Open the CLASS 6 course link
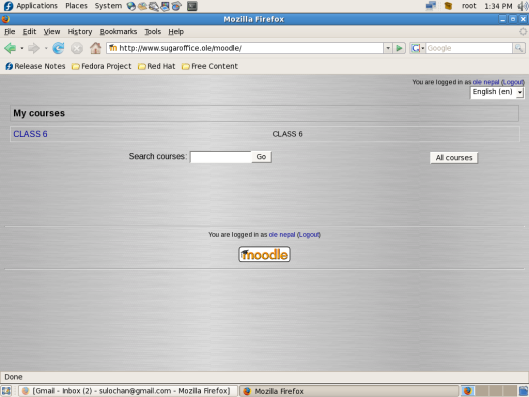The image size is (529, 397). tap(30, 134)
